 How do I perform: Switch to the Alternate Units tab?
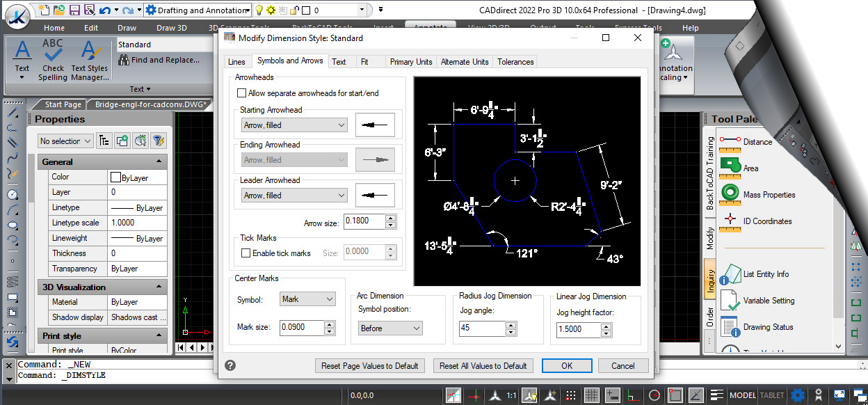[465, 62]
